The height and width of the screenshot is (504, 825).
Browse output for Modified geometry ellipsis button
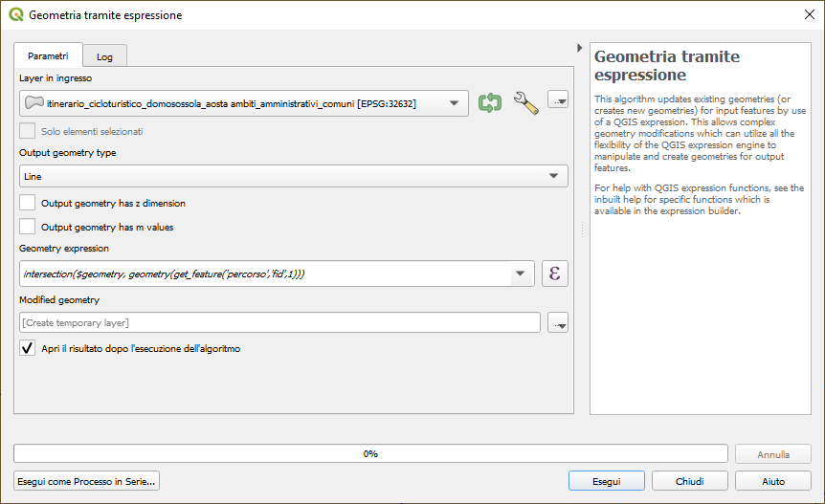(x=558, y=323)
